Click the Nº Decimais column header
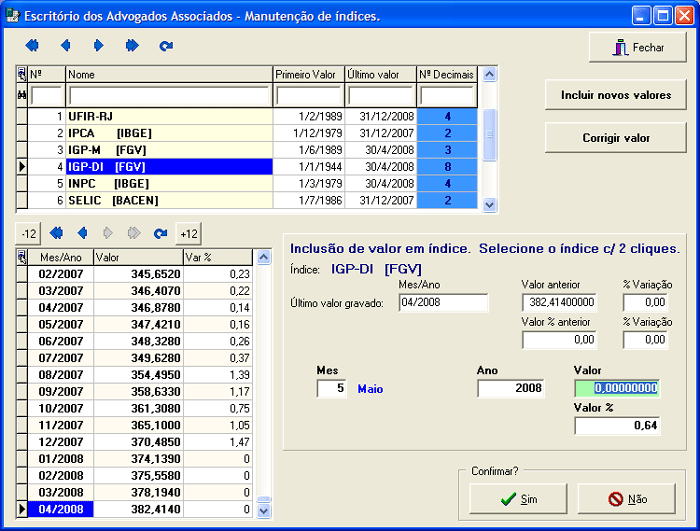This screenshot has height=531, width=700. point(447,74)
